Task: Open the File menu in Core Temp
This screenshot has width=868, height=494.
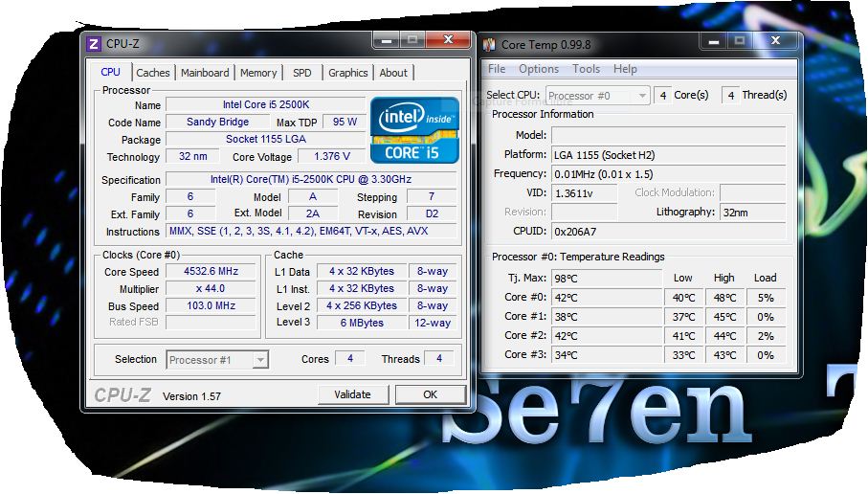Action: click(x=497, y=69)
